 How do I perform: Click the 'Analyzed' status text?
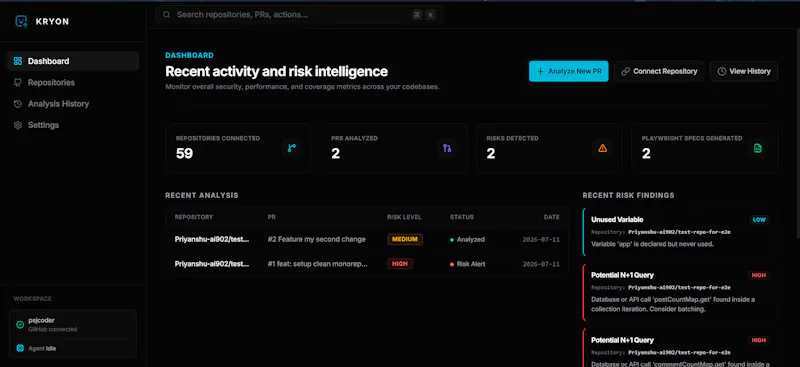tap(470, 239)
